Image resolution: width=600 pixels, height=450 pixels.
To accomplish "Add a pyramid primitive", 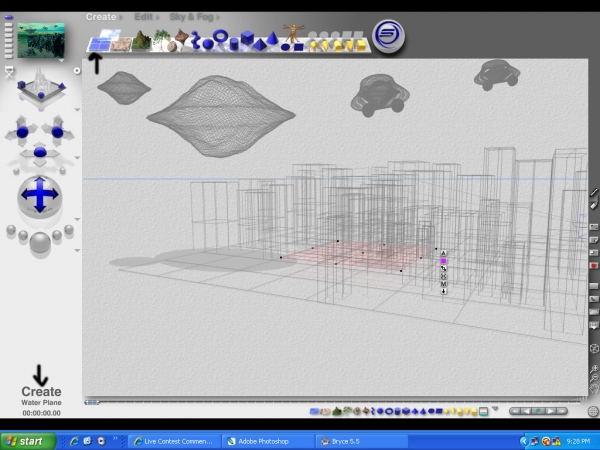I will (259, 45).
